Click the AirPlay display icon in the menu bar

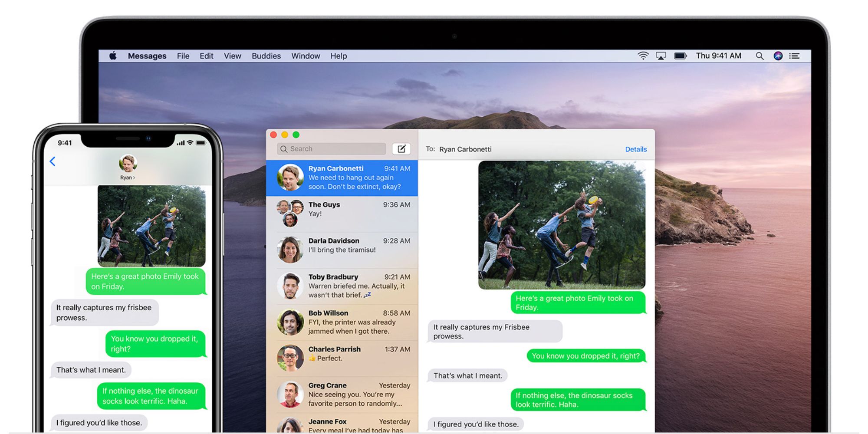(661, 56)
